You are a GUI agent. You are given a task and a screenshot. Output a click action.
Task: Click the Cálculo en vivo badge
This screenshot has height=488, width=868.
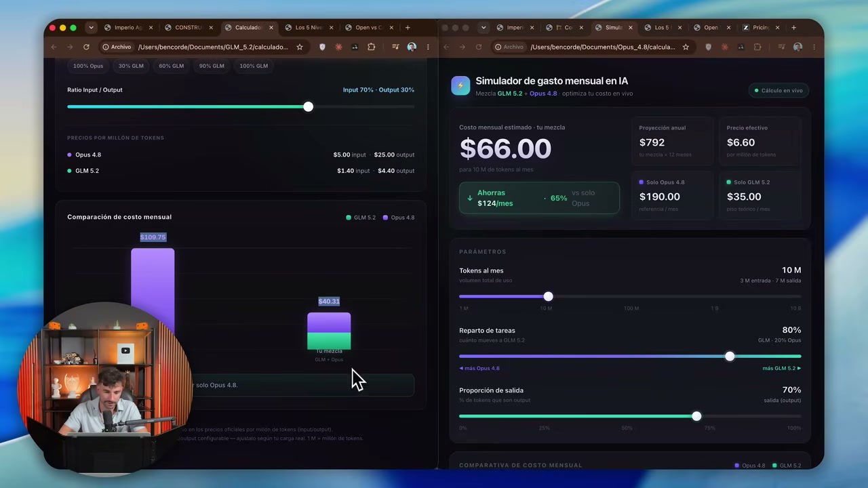coord(778,90)
